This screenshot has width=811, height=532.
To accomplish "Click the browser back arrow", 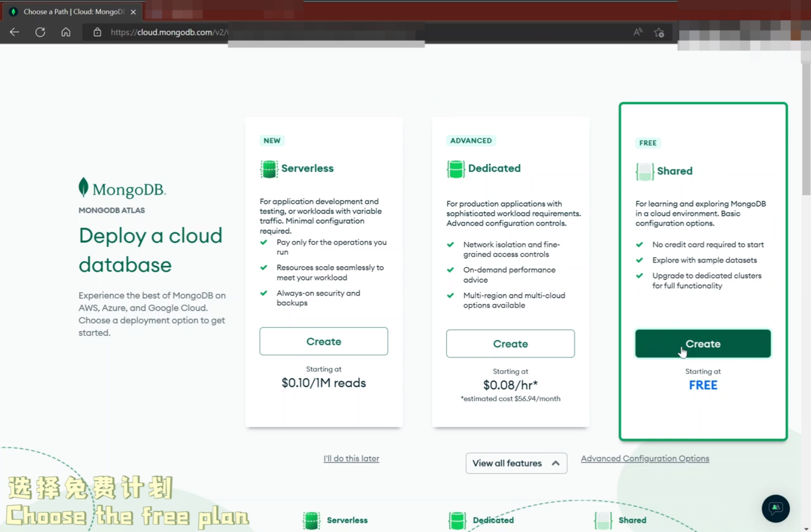I will tap(15, 32).
